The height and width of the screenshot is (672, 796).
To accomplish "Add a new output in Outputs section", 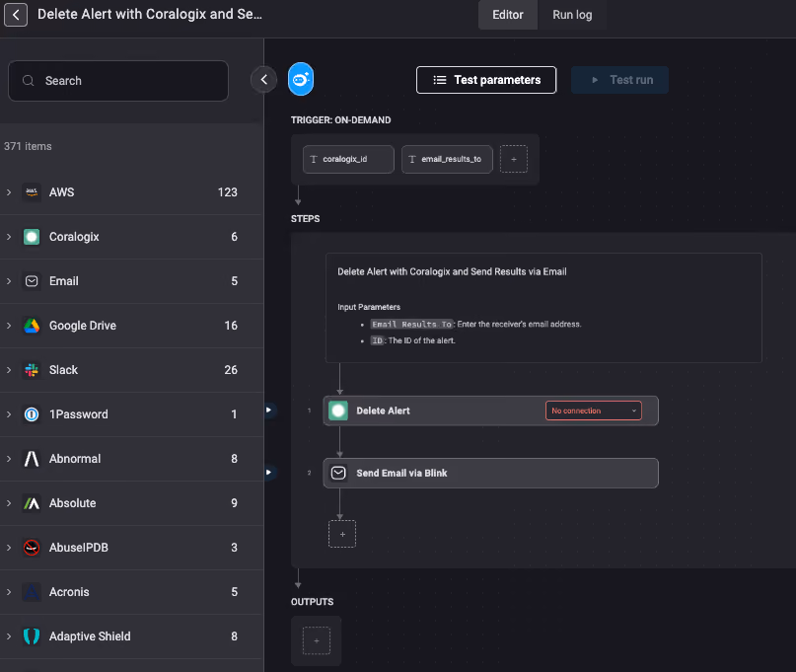I will pos(317,641).
